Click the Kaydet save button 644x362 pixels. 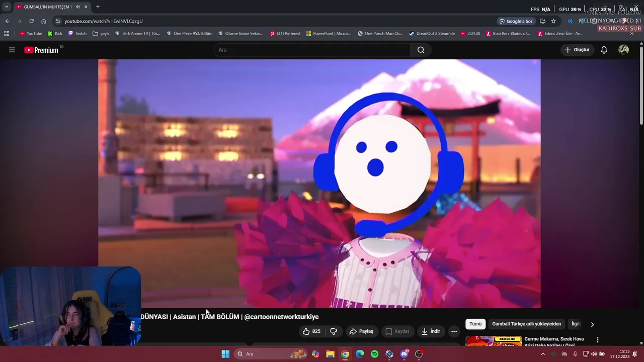click(397, 331)
